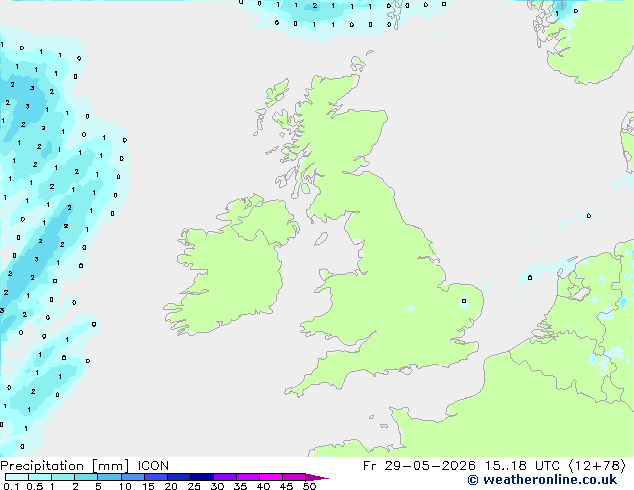Screen dimensions: 634x490
Task: Click the 'ICON' model name label
Action: tap(153, 466)
